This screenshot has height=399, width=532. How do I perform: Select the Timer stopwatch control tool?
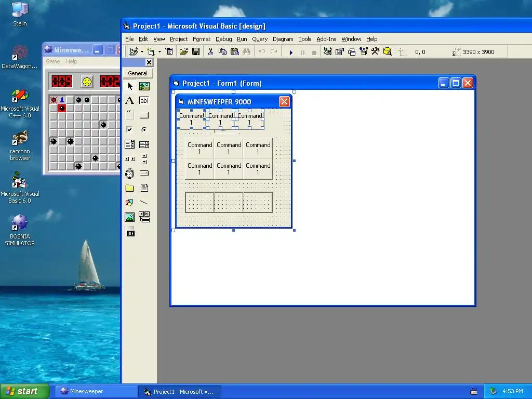(x=130, y=174)
